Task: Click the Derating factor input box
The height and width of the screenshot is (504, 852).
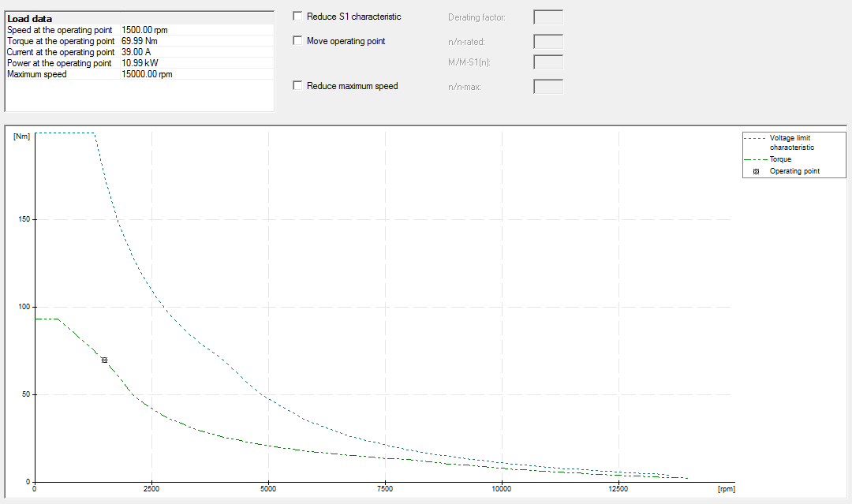Action: pyautogui.click(x=548, y=17)
